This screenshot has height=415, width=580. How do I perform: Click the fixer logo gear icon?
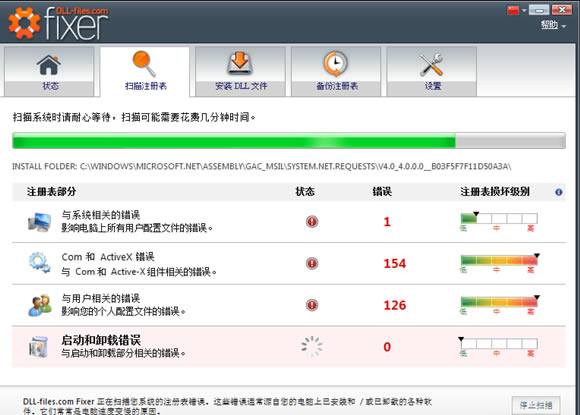coord(24,23)
